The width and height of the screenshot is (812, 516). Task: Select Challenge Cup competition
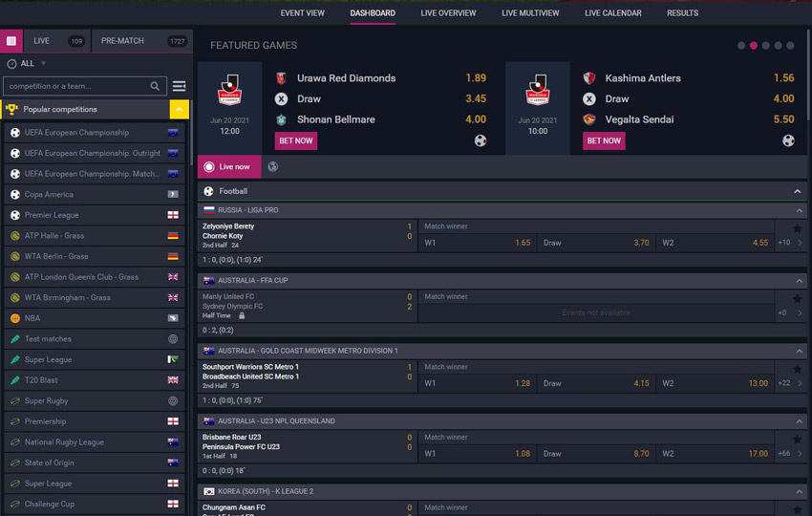tap(95, 505)
